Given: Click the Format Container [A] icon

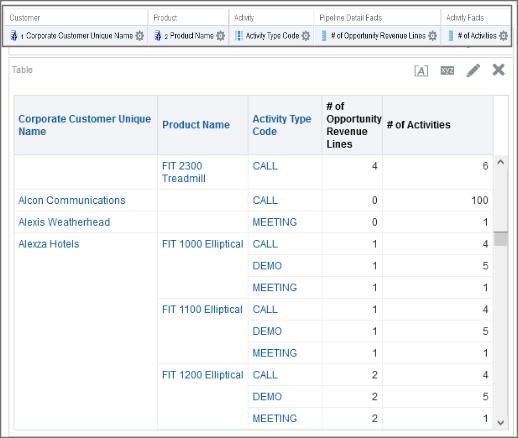Looking at the screenshot, I should pos(421,70).
